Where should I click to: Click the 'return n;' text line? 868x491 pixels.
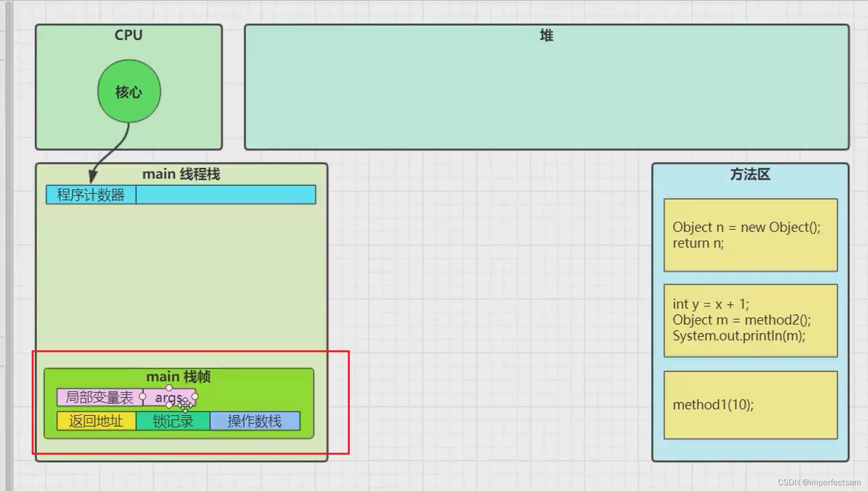698,243
